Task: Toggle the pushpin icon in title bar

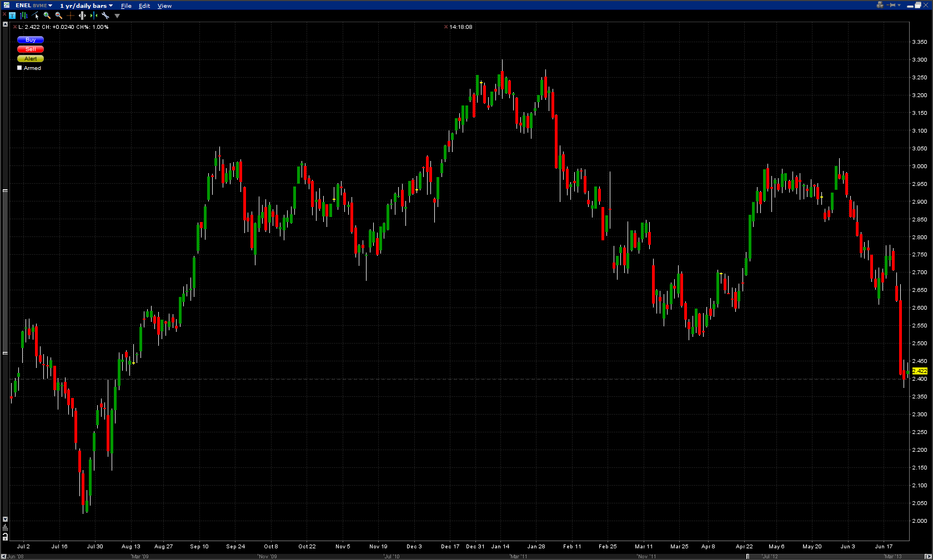Action: tap(892, 5)
